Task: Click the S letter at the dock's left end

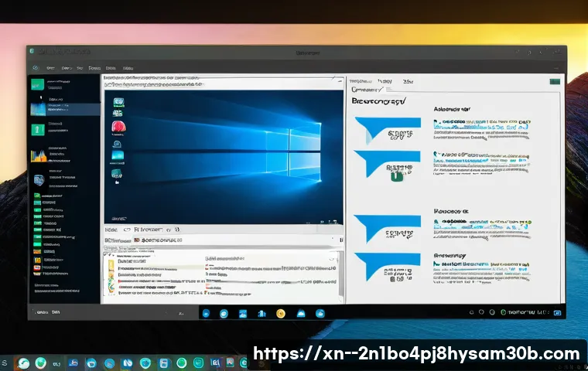Action: coord(5,362)
